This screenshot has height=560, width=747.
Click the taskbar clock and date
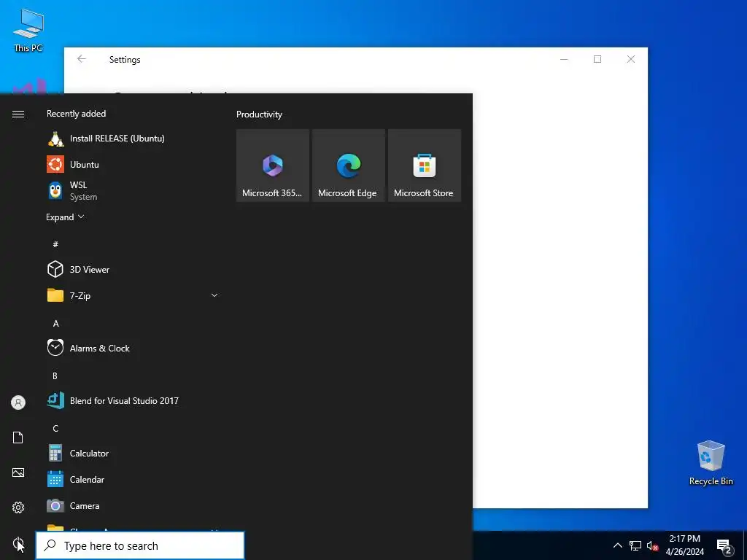(684, 545)
